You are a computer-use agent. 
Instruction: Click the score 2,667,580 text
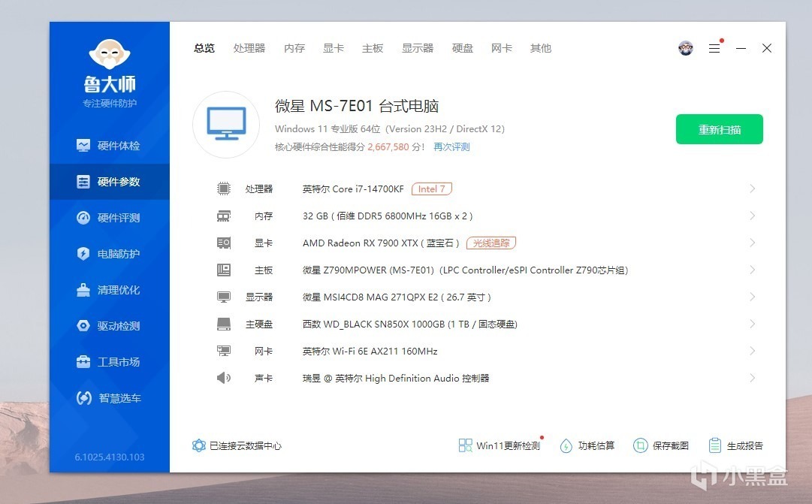tap(388, 147)
